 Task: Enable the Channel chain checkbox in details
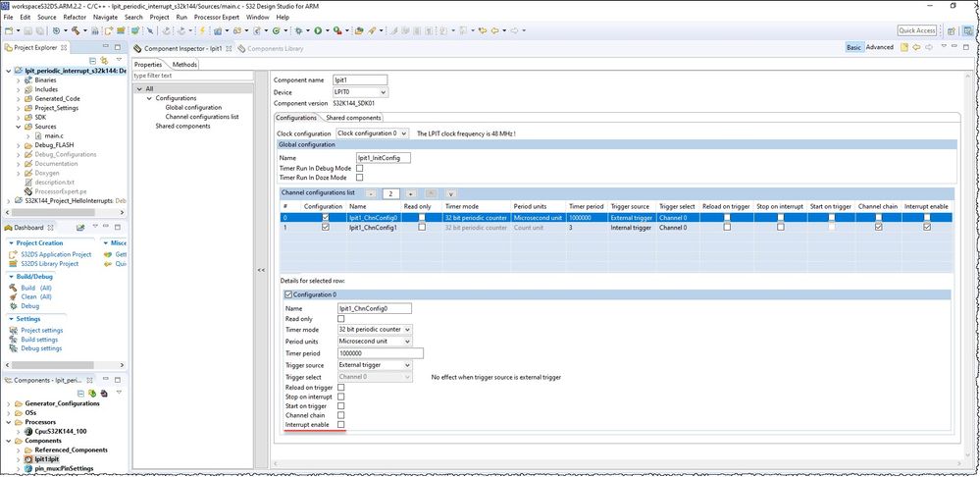pyautogui.click(x=340, y=415)
